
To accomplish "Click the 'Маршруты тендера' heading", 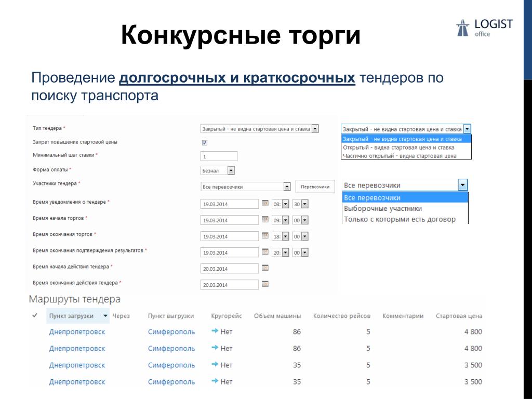I will tap(75, 299).
